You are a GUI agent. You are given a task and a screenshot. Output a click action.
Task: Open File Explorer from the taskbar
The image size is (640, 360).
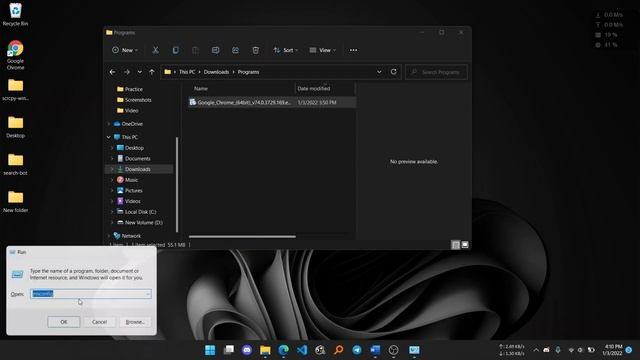(x=265, y=350)
